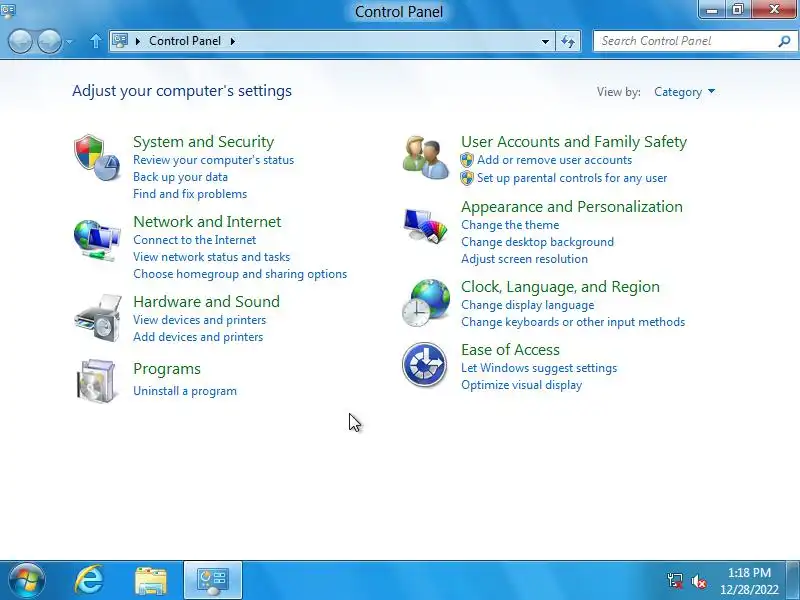Click Adjust screen resolution
Screen dimensions: 800x600
[x=524, y=259]
